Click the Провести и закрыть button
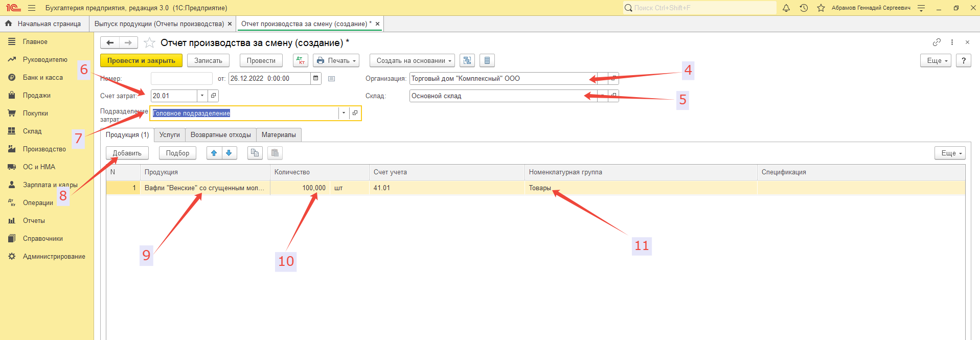Image resolution: width=980 pixels, height=340 pixels. pos(141,60)
